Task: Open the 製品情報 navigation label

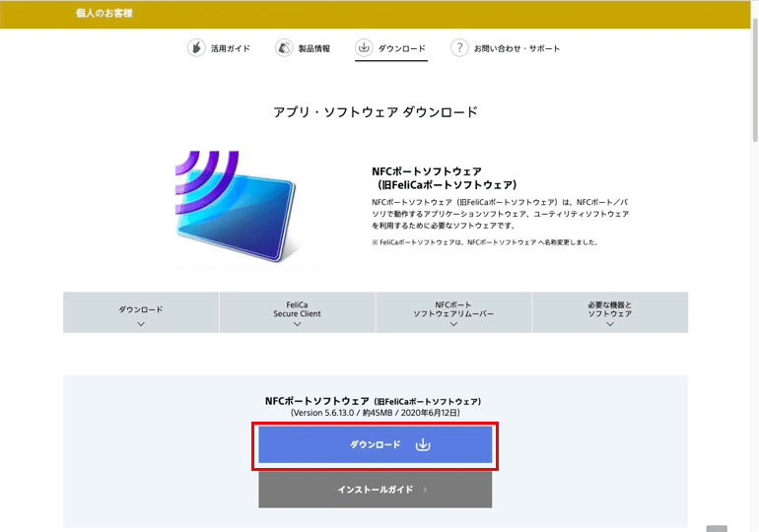Action: [x=314, y=48]
